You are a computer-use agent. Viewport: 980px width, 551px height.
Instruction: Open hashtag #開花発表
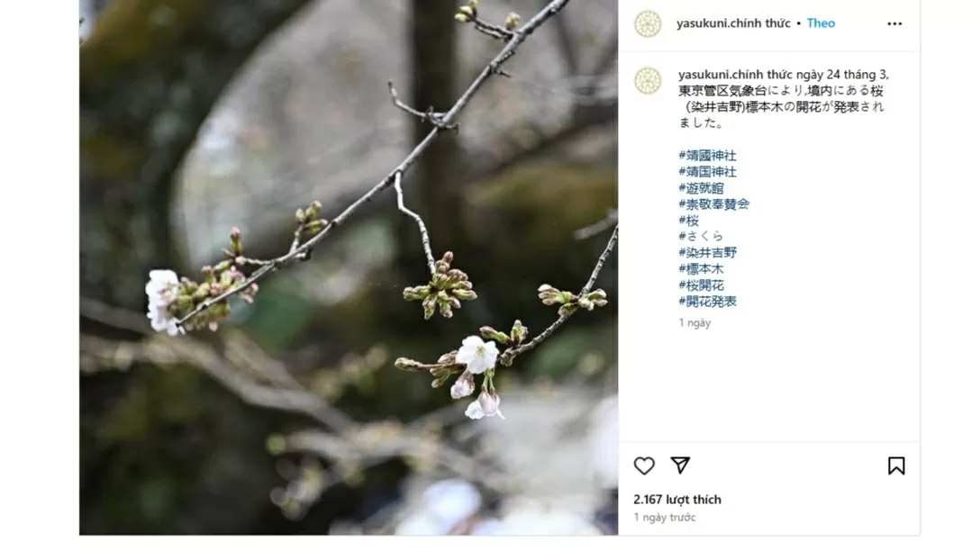[x=707, y=301]
